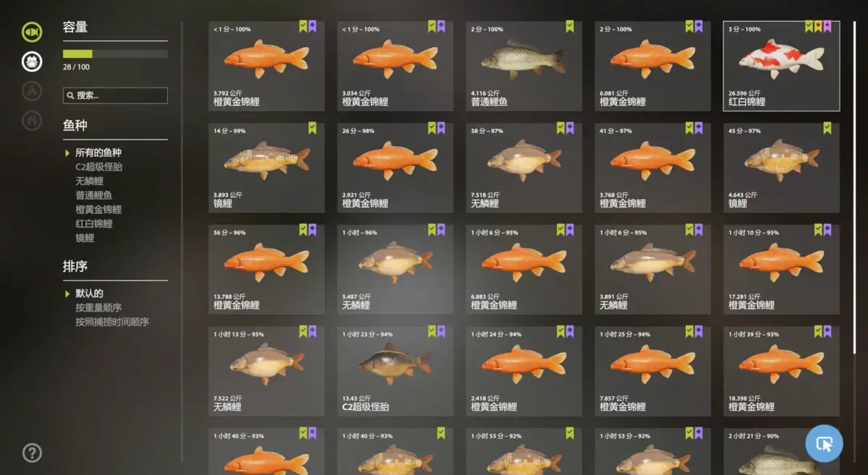Select the 所有的鱼种 filter option
This screenshot has height=475, width=868.
[98, 153]
